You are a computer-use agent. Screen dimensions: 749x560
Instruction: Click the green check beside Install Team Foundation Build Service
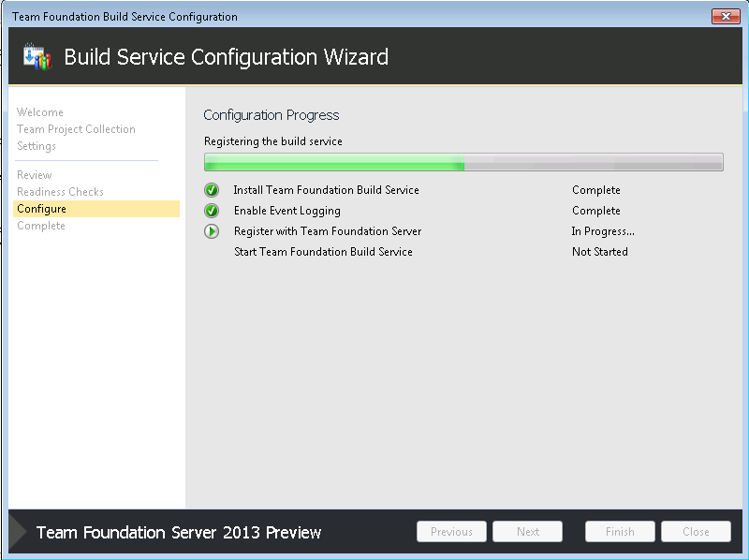click(x=212, y=190)
